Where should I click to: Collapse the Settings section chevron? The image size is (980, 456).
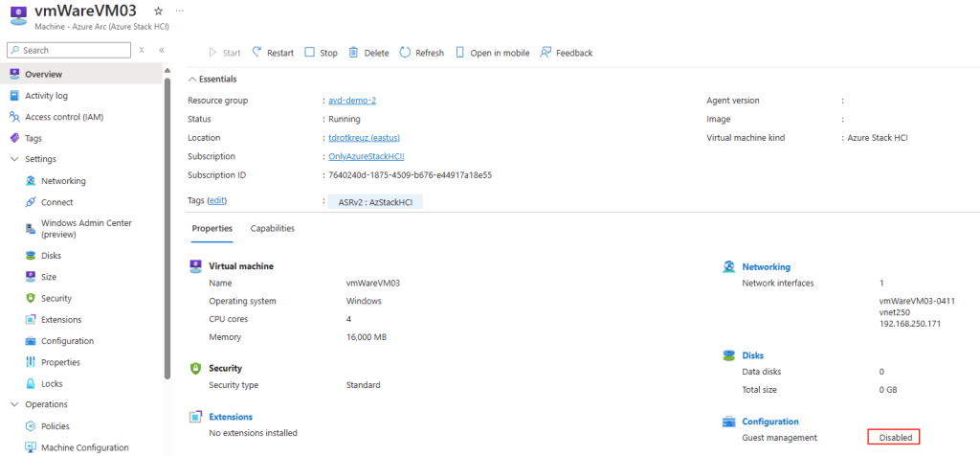point(15,159)
